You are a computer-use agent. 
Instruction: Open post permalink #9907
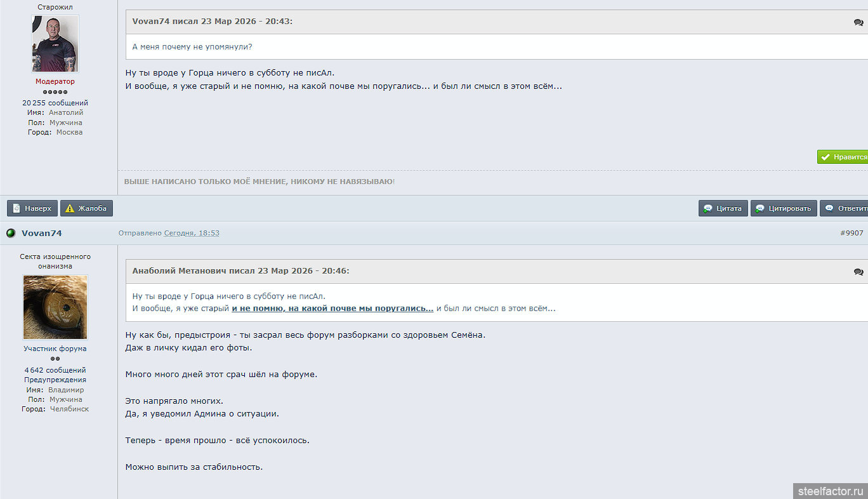point(852,233)
